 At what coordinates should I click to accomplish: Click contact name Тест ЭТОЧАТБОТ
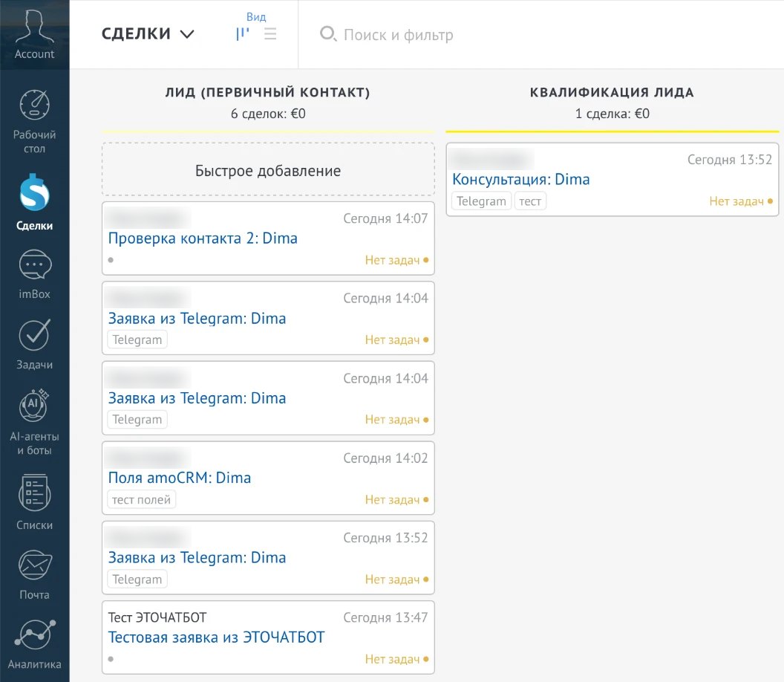[157, 617]
